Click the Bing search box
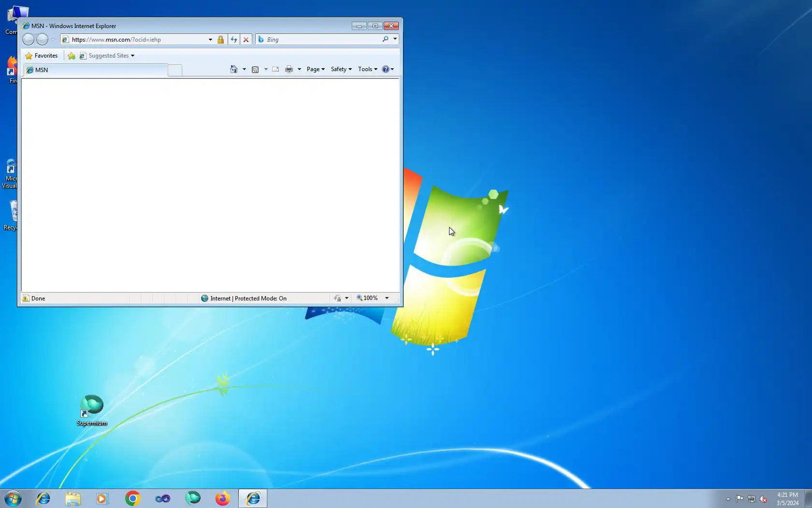Viewport: 812px width, 508px height. (322, 40)
